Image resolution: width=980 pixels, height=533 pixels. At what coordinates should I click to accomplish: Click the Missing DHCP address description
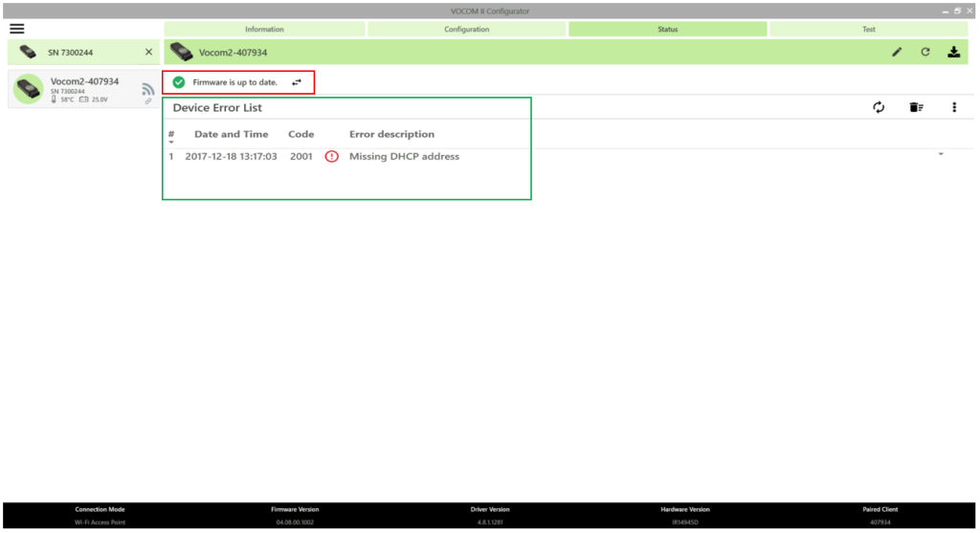click(x=405, y=157)
